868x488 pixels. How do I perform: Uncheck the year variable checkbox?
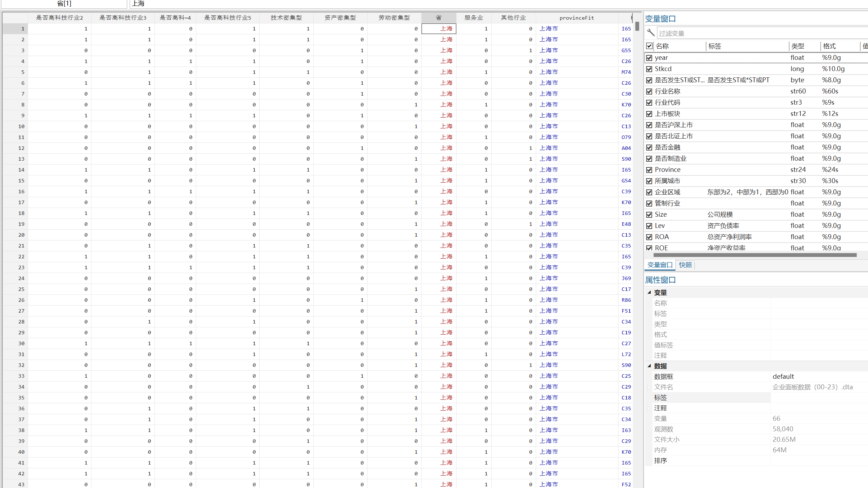[649, 58]
